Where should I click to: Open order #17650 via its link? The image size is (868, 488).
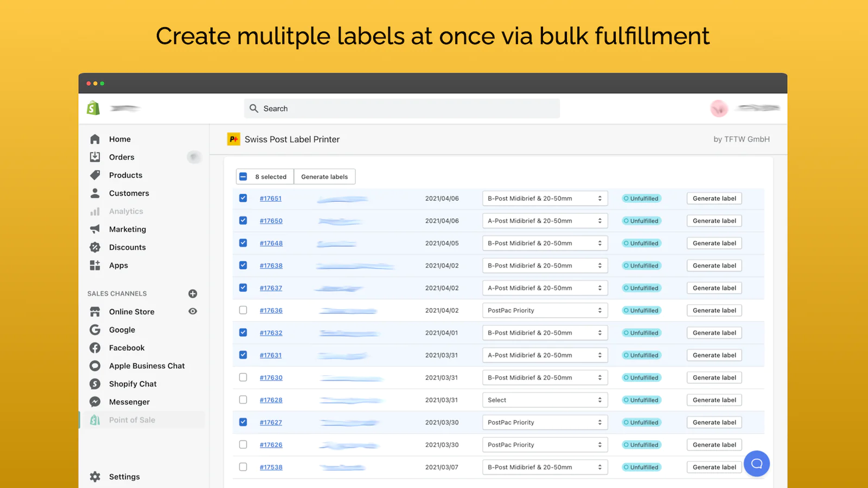point(271,221)
